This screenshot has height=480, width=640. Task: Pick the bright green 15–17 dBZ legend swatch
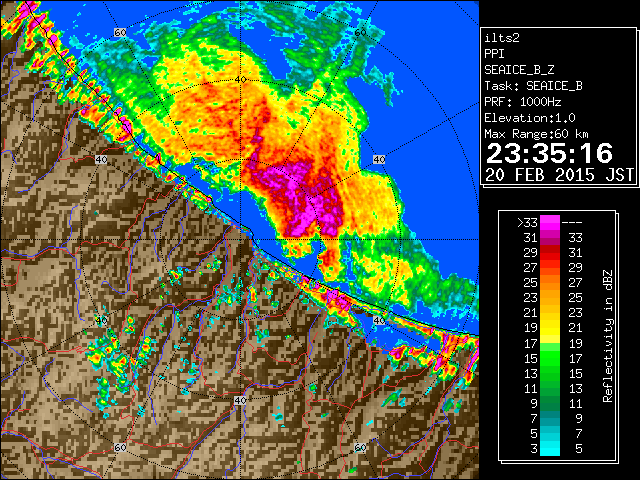tap(549, 358)
